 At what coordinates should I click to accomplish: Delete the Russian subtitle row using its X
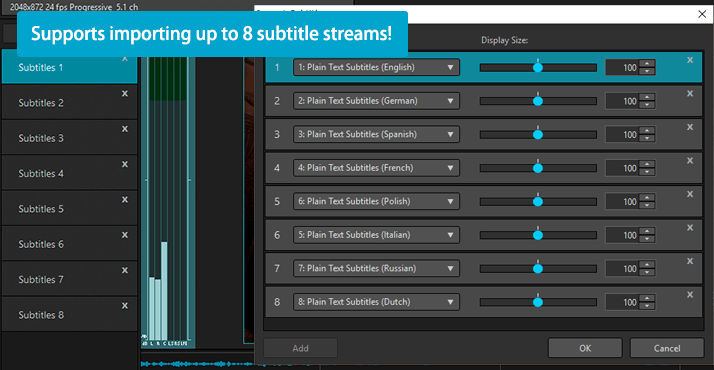point(690,261)
